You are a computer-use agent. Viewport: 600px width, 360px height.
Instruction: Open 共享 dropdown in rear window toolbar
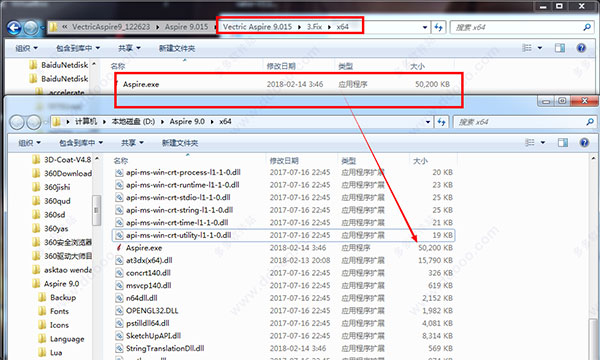point(129,48)
